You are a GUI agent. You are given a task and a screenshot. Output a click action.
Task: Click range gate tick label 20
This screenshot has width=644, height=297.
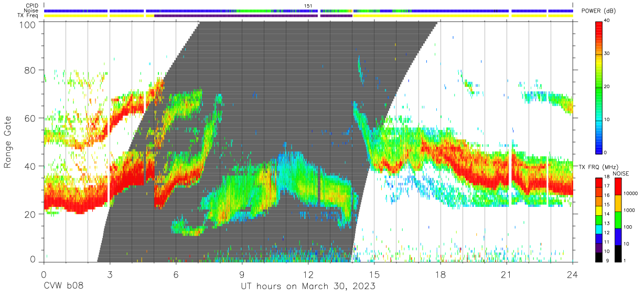[31, 214]
